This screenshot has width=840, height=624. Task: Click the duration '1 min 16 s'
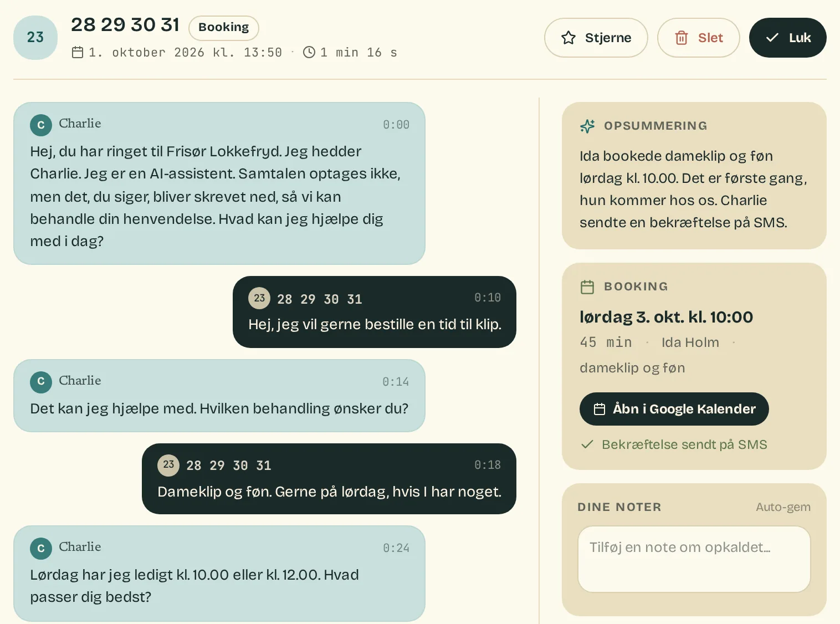click(x=358, y=52)
